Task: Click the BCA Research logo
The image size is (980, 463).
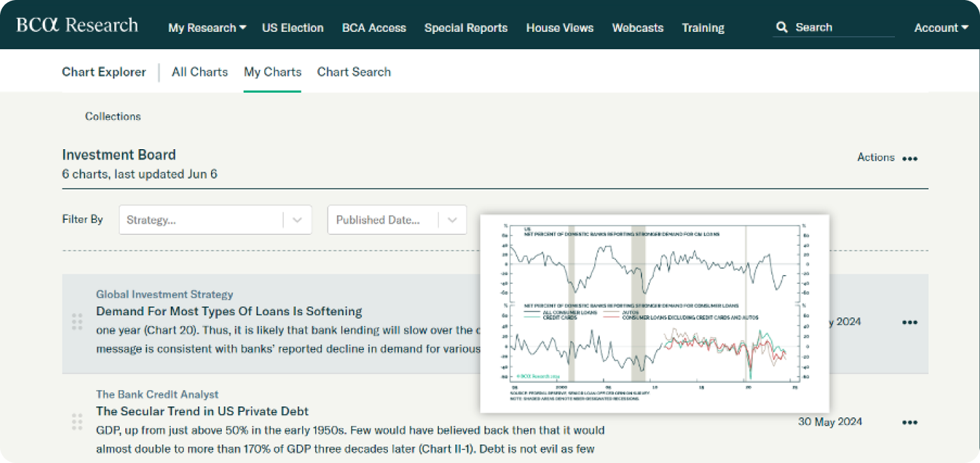Action: coord(76,25)
